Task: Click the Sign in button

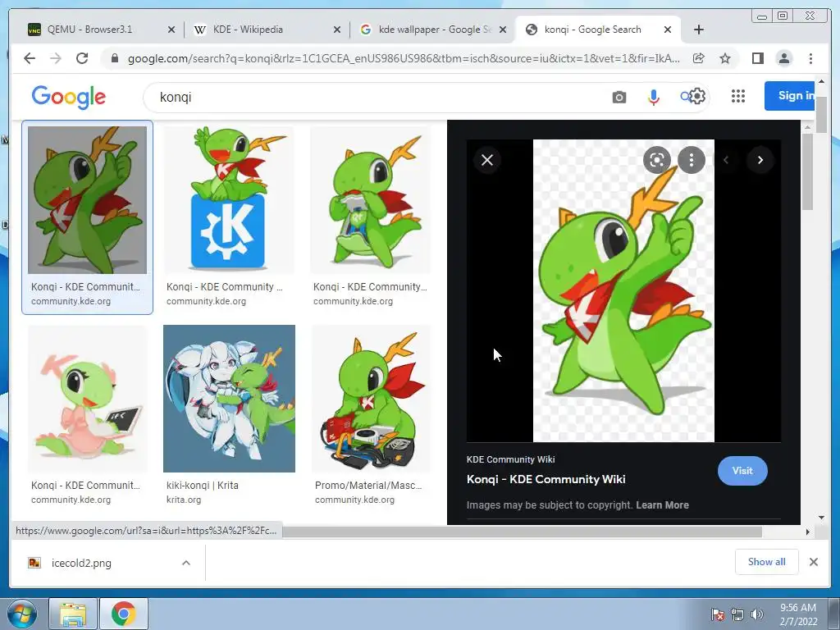Action: point(789,96)
